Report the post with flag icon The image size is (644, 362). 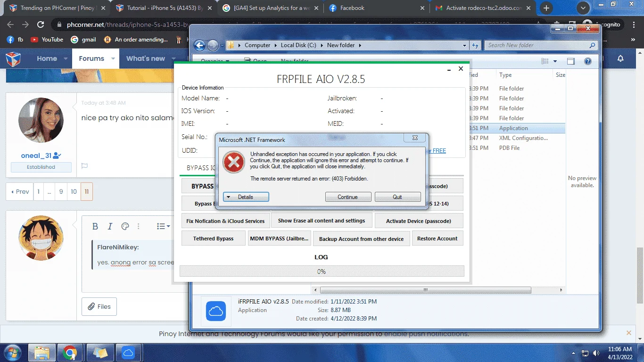(85, 166)
